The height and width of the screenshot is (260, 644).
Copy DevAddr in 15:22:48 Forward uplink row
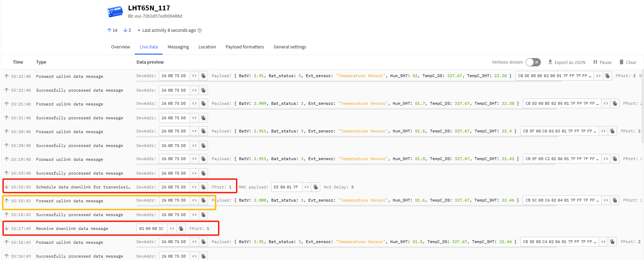203,76
